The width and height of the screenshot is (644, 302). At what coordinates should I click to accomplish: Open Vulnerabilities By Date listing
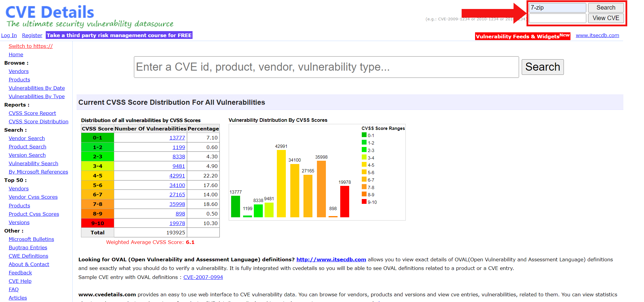pos(36,88)
